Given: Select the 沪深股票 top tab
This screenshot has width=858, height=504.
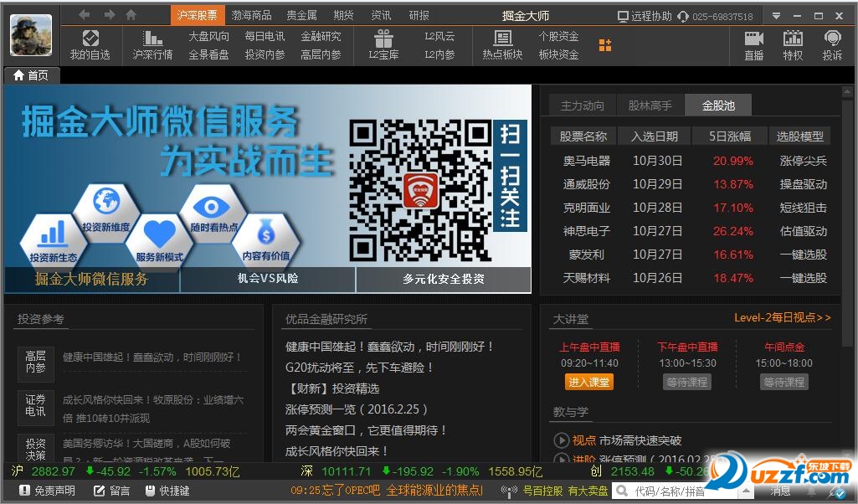Looking at the screenshot, I should pos(197,15).
